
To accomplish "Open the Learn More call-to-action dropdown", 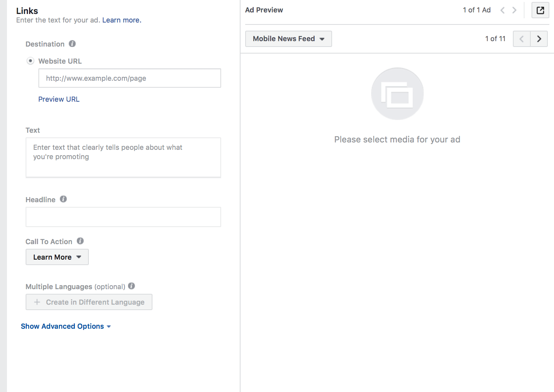I will tap(57, 257).
